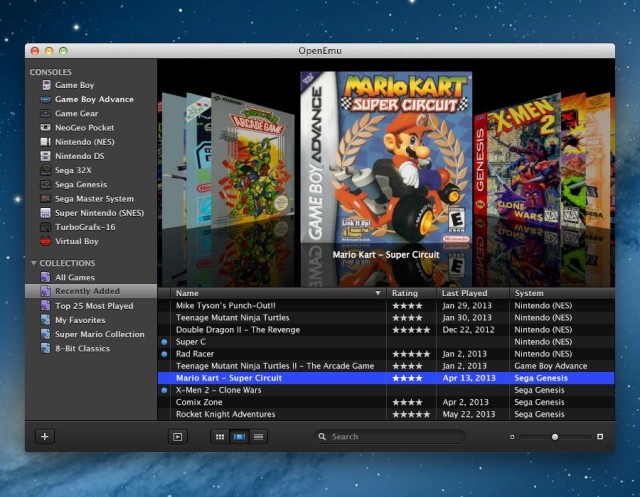The width and height of the screenshot is (640, 497).
Task: Click the Virtual Boy console icon
Action: coord(46,241)
